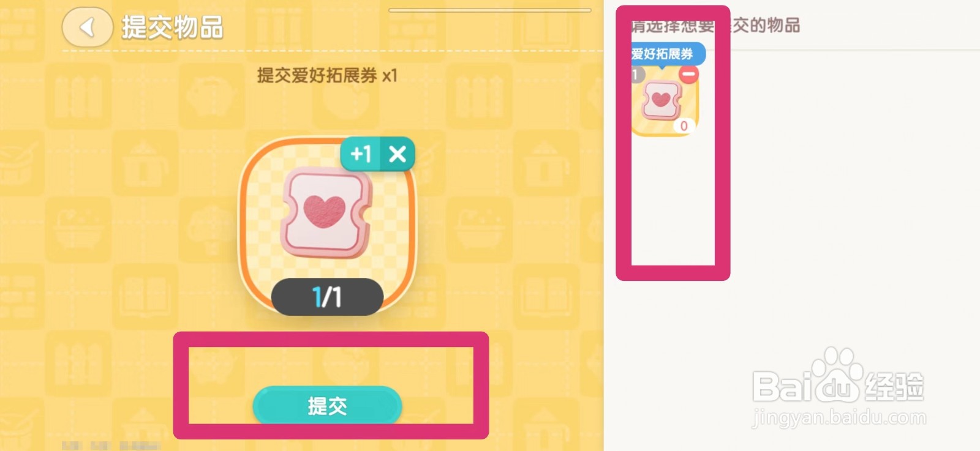Click the 请选择想要提交的物品 header text
This screenshot has width=980, height=451.
(716, 25)
